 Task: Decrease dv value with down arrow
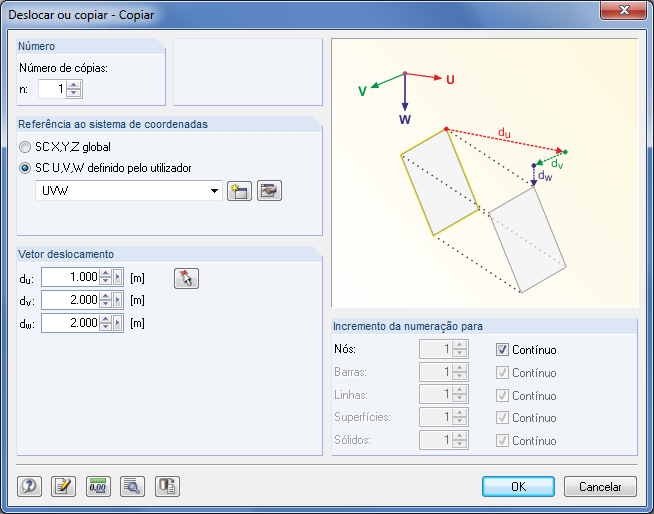click(x=106, y=304)
